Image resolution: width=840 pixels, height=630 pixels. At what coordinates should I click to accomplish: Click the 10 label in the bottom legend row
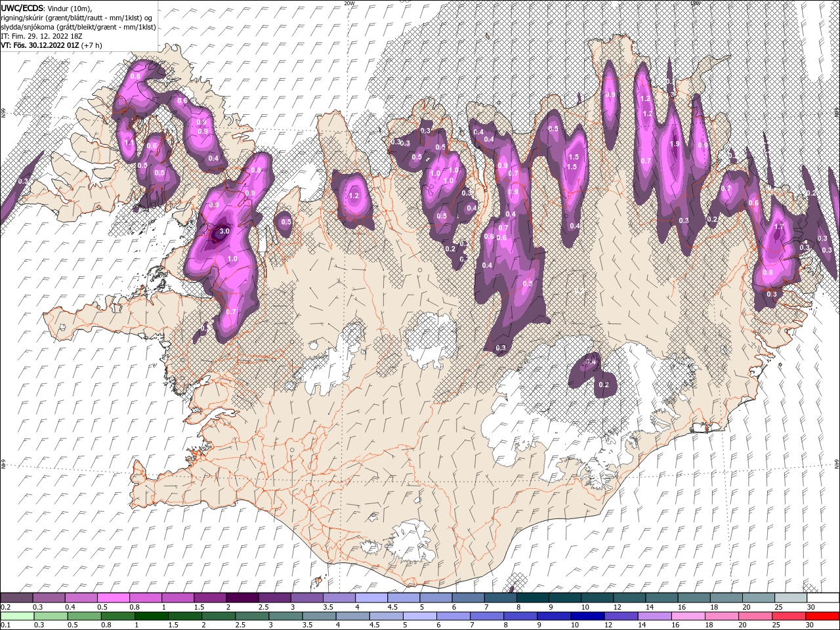574,625
